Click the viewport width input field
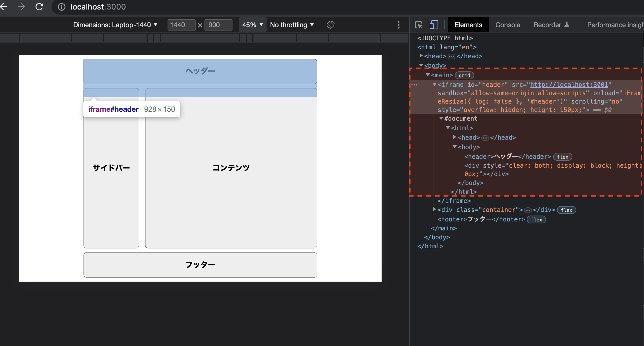This screenshot has width=644, height=346. click(179, 25)
